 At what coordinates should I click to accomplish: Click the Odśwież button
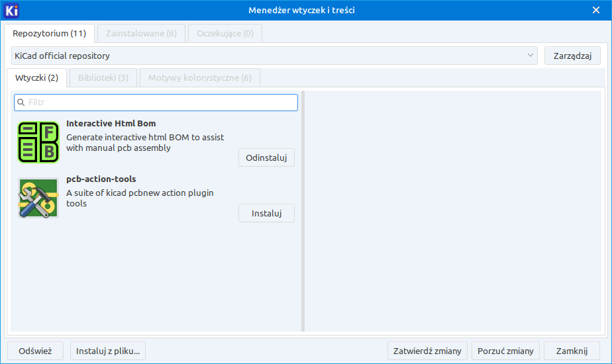click(35, 351)
